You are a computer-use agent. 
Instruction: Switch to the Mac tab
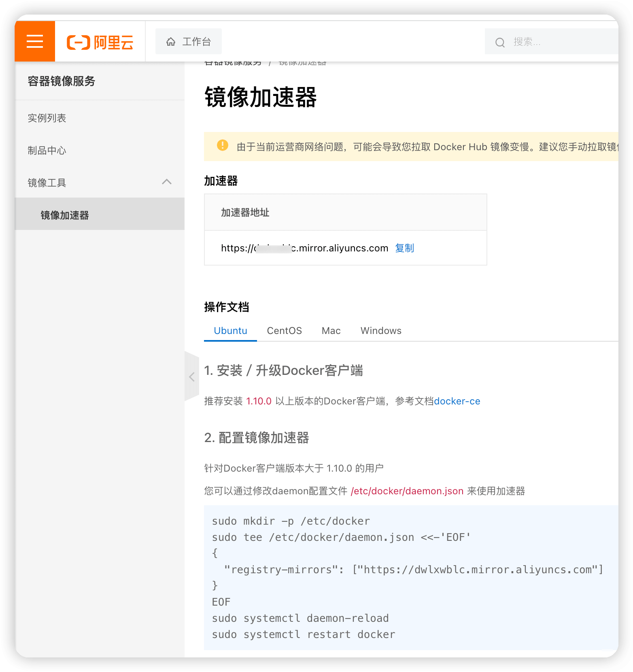pyautogui.click(x=331, y=331)
